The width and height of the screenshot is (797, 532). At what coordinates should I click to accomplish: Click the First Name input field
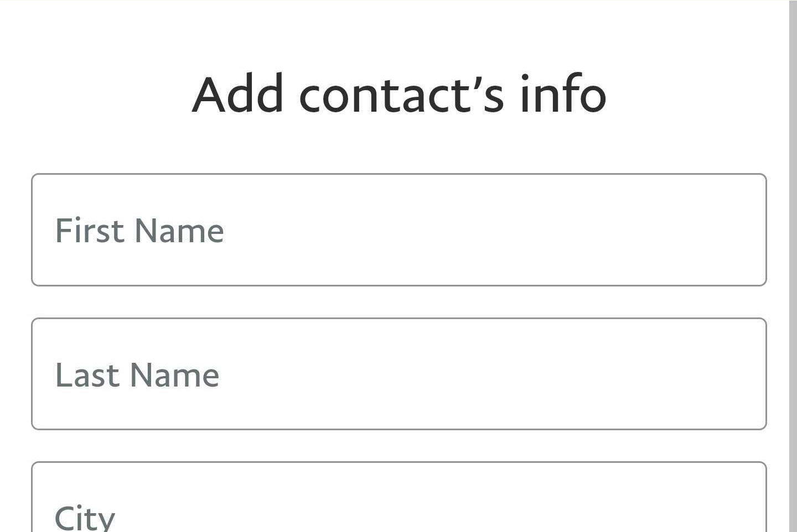pos(398,230)
